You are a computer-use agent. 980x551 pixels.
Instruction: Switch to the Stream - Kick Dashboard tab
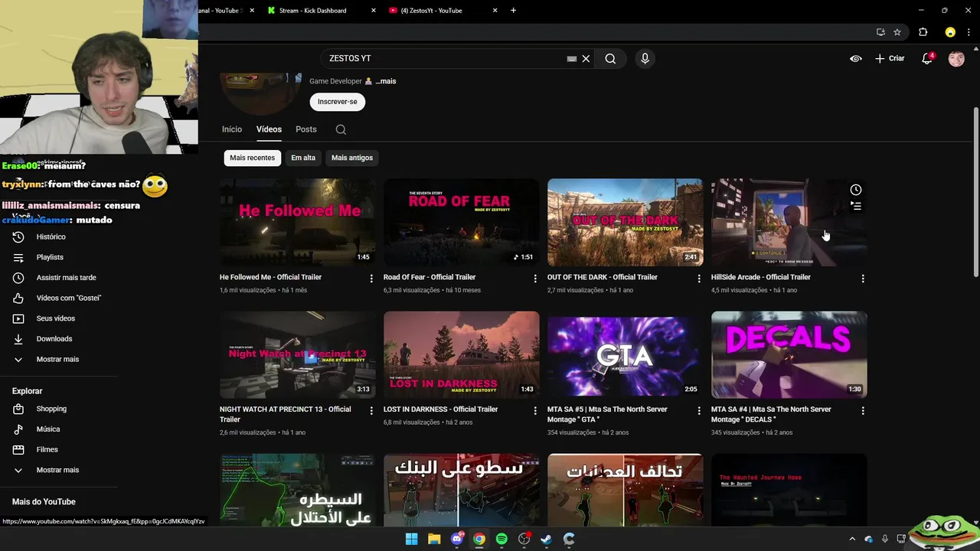click(x=312, y=11)
